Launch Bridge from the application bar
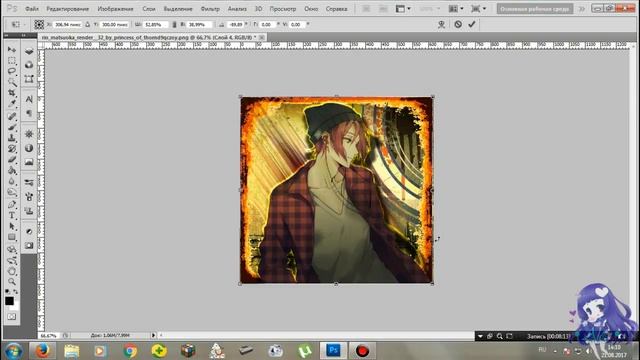This screenshot has width=640, height=360. tap(366, 9)
